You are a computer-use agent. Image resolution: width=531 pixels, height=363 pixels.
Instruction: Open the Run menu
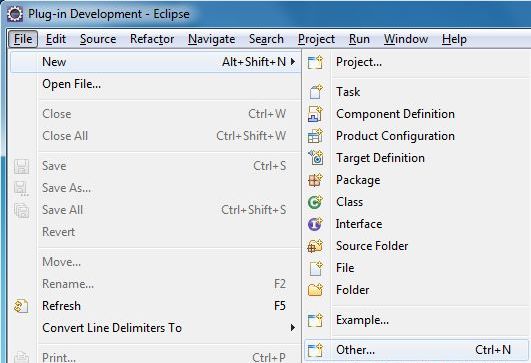tap(359, 39)
